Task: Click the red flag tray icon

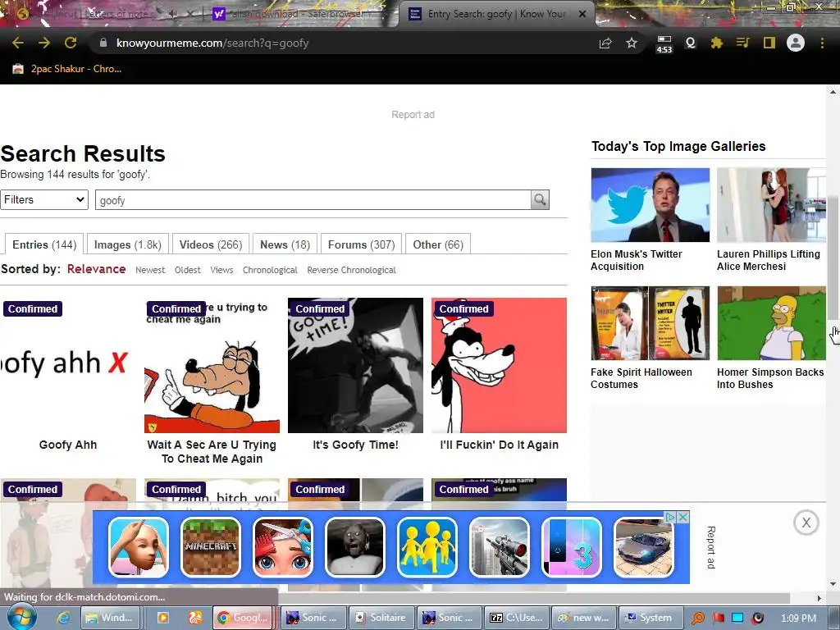Action: pos(719,619)
